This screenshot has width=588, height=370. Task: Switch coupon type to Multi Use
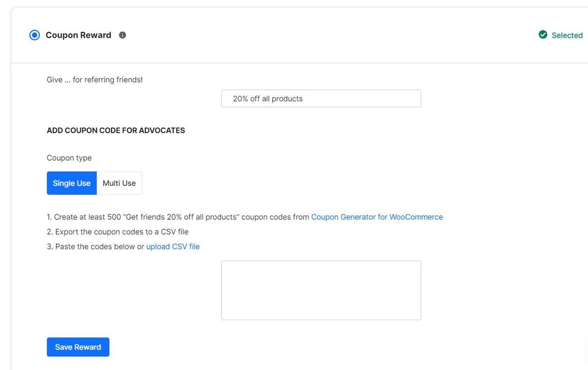pyautogui.click(x=119, y=183)
